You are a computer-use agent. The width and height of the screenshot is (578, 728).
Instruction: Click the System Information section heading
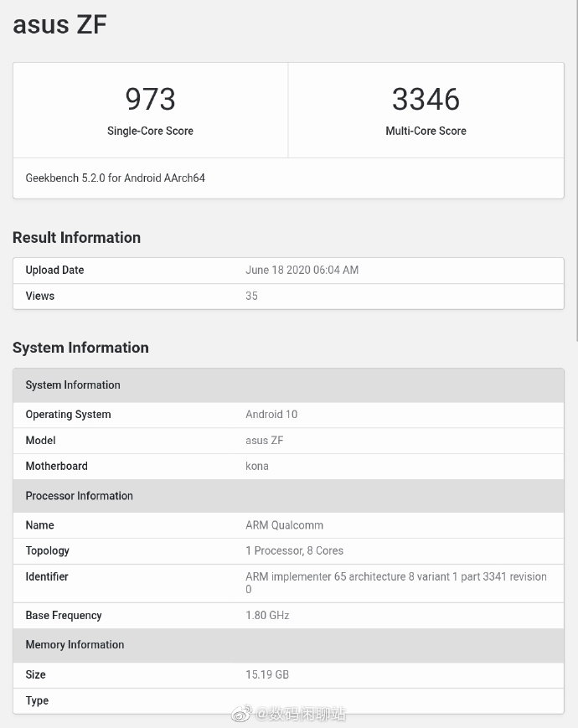pyautogui.click(x=80, y=348)
